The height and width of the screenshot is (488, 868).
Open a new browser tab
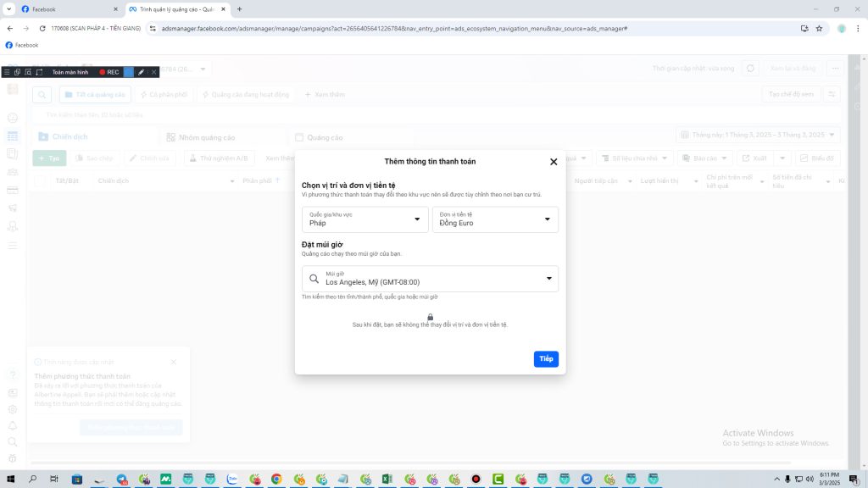click(x=240, y=8)
